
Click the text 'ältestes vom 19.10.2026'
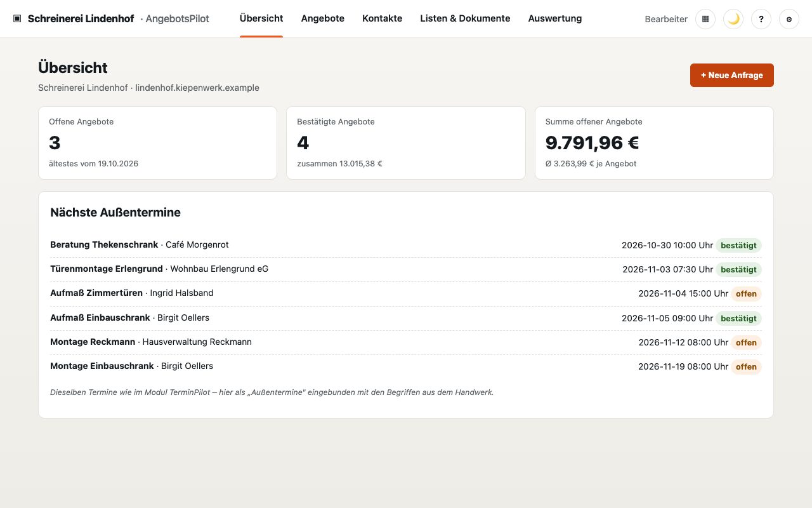pos(93,164)
